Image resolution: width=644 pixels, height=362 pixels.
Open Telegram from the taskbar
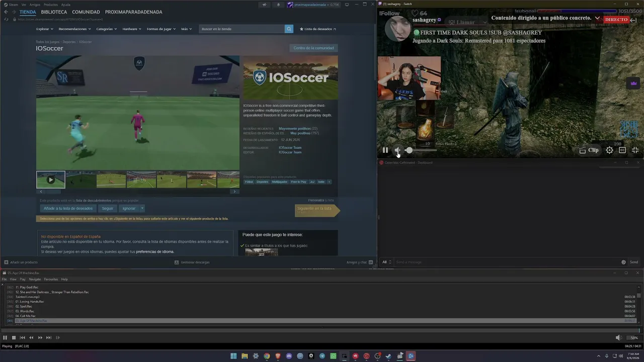click(x=322, y=356)
